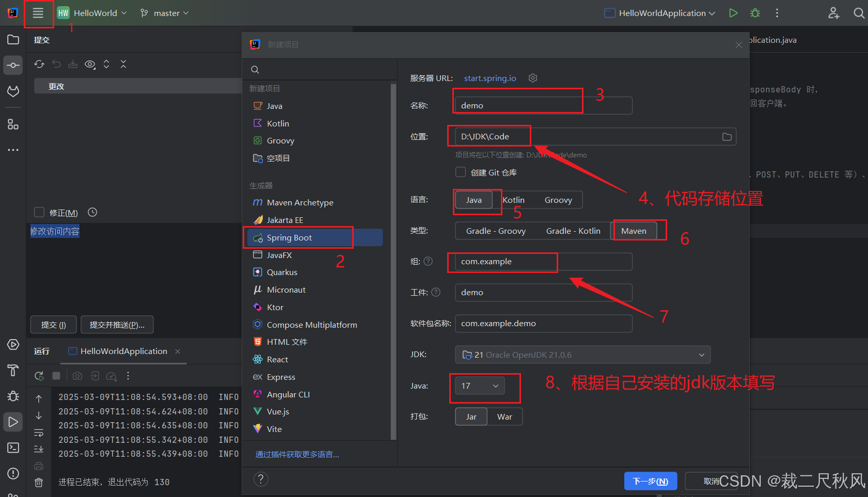The height and width of the screenshot is (497, 868).
Task: Select War packaging option
Action: tap(504, 416)
